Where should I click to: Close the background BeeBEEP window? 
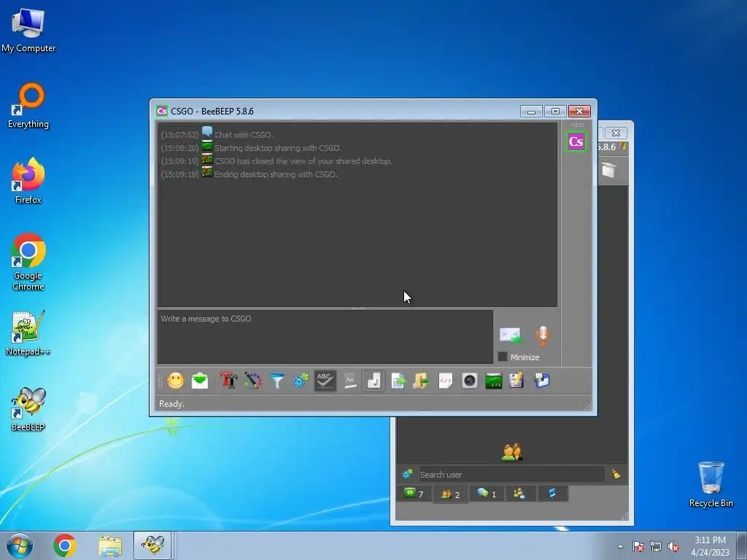616,133
